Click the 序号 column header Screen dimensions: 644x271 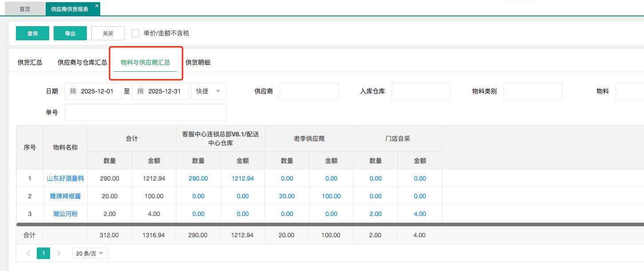[30, 147]
